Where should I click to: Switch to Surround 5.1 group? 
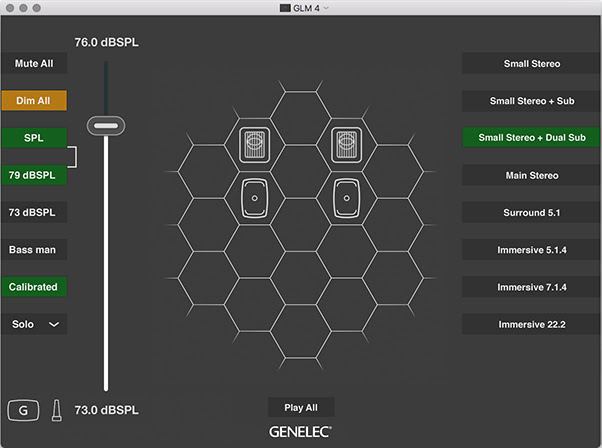(x=531, y=212)
